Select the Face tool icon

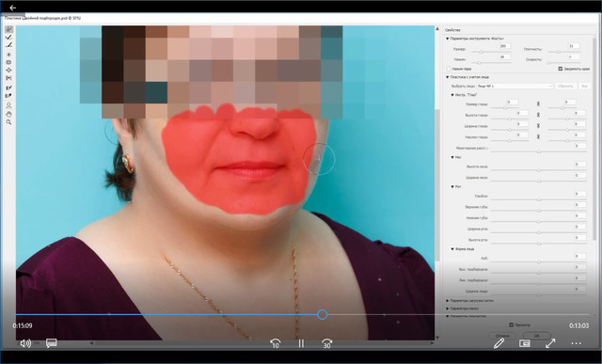pos(8,104)
